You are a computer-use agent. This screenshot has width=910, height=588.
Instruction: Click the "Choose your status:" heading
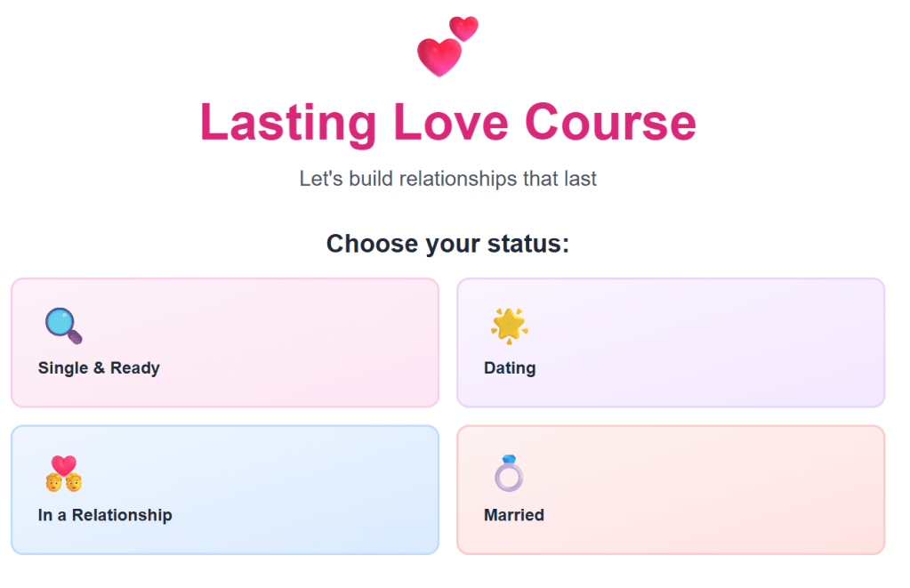[447, 244]
